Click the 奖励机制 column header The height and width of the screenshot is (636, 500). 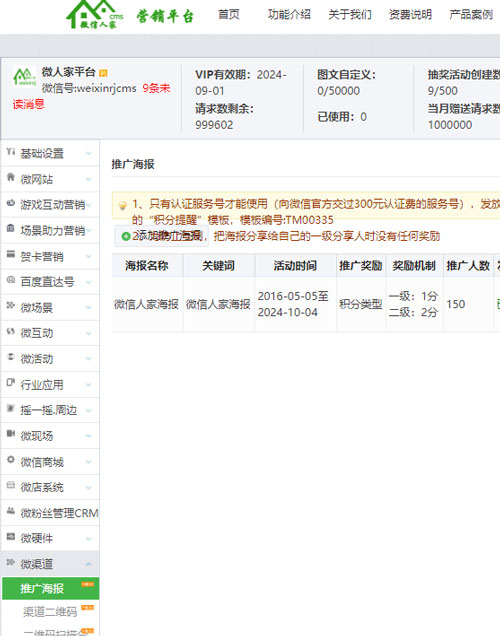point(414,266)
